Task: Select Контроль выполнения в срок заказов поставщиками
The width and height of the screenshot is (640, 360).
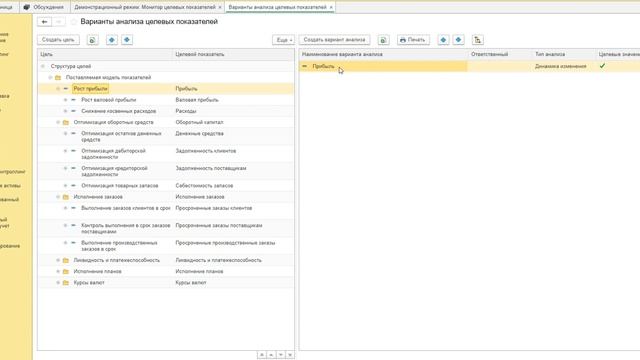Action: 126,228
